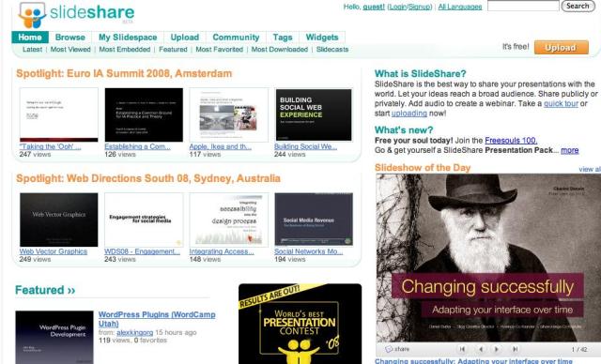
Task: Open the uploading link
Action: pos(409,114)
